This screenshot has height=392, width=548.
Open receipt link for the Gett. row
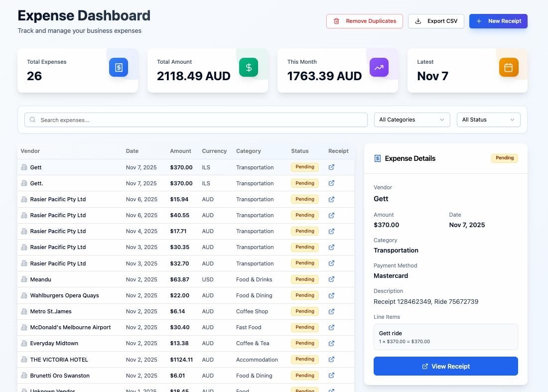pyautogui.click(x=331, y=183)
